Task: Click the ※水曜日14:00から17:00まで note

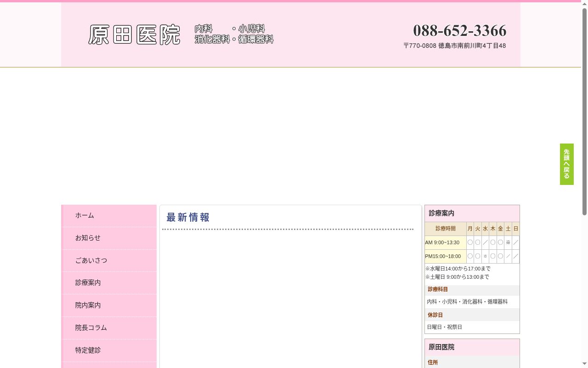Action: [458, 269]
